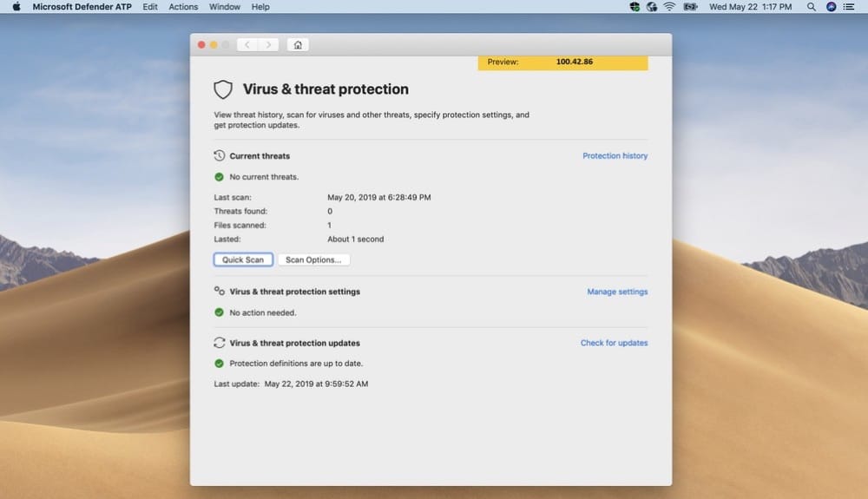Screen dimensions: 868x499
Task: Click the 'About 1 second' duration value
Action: click(355, 240)
